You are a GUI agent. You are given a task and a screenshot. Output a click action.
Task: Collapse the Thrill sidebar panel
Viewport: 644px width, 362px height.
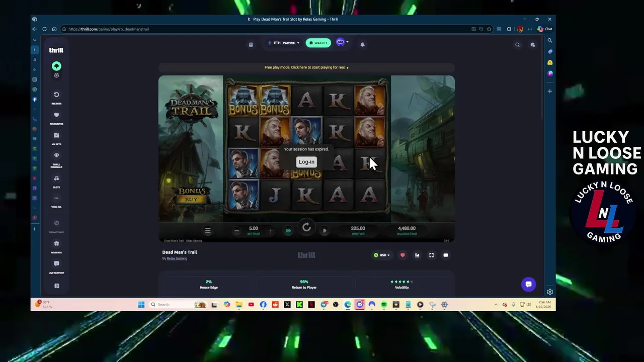(x=56, y=286)
